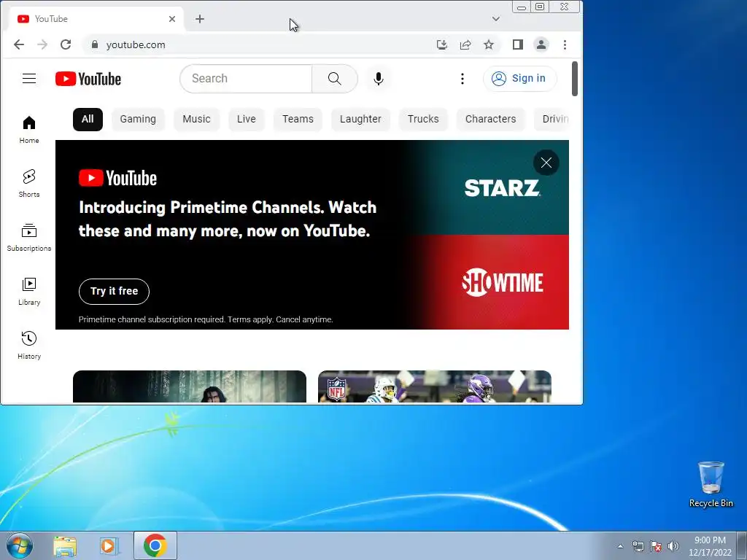
Task: Select the Recycle Bin desktop icon
Action: [x=711, y=484]
